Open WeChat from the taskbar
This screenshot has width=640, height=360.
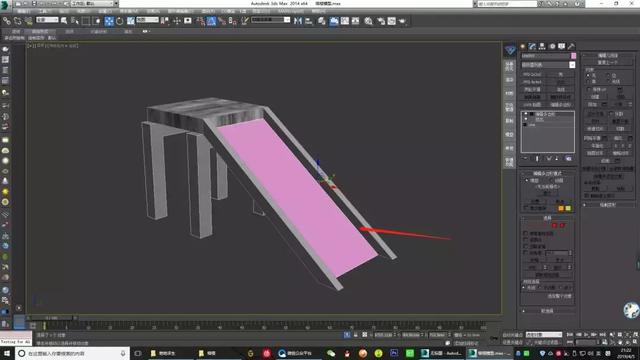pyautogui.click(x=331, y=353)
